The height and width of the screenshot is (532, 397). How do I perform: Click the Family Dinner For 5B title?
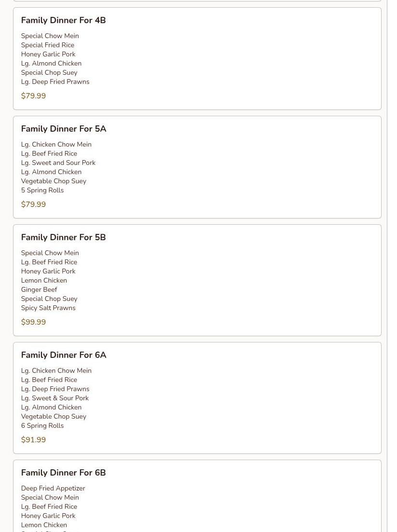point(64,237)
